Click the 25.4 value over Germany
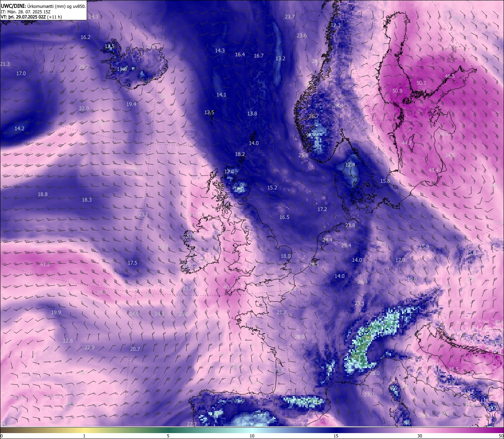 [x=346, y=246]
